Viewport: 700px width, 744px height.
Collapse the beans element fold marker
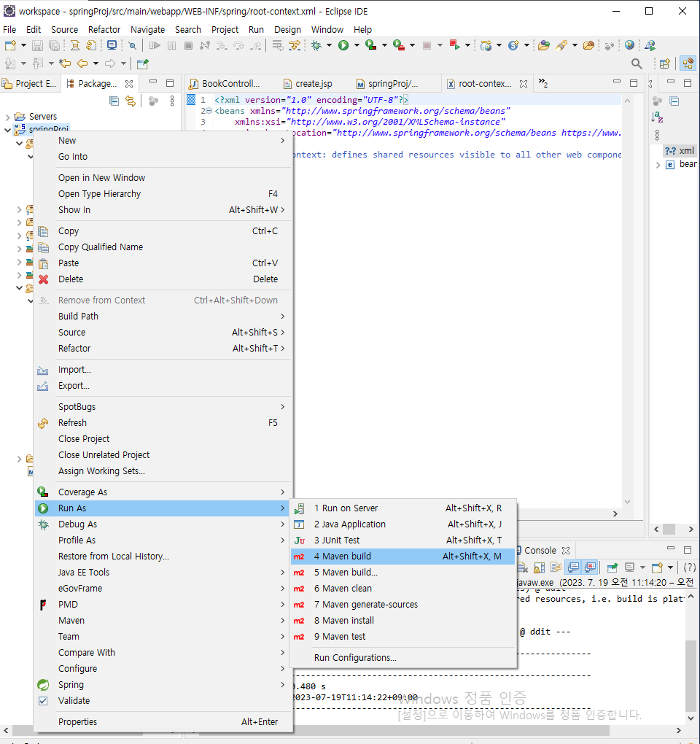coord(209,111)
